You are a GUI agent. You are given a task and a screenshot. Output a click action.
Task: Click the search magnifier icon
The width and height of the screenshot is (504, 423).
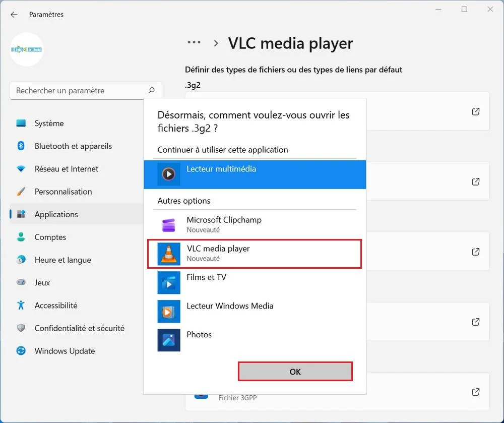pyautogui.click(x=151, y=90)
